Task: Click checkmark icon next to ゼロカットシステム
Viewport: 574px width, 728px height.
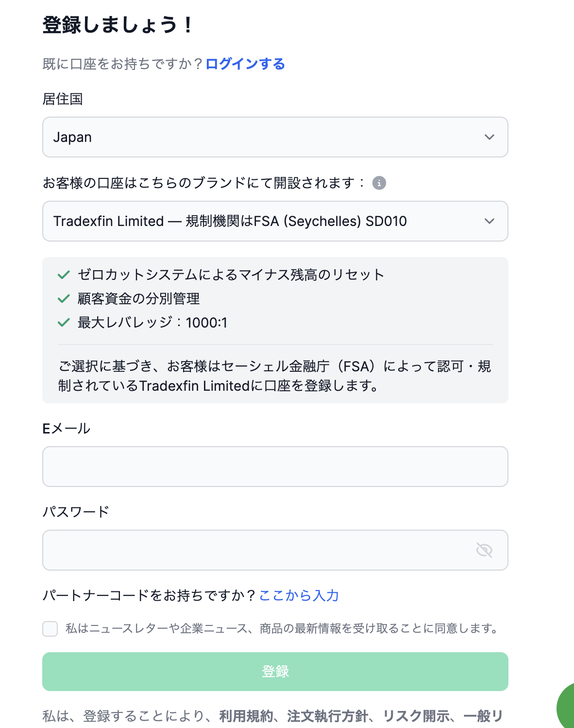Action: coord(64,275)
